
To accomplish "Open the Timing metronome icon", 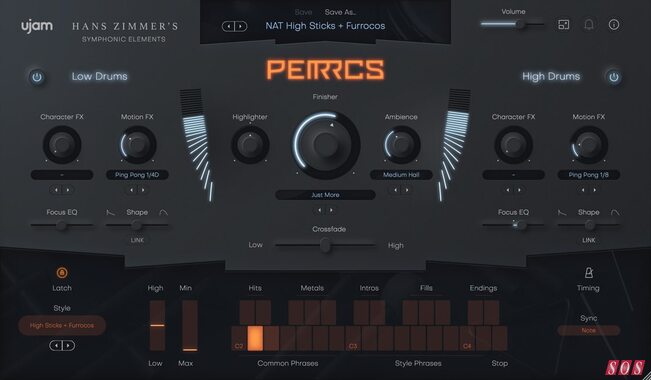I will coord(588,273).
